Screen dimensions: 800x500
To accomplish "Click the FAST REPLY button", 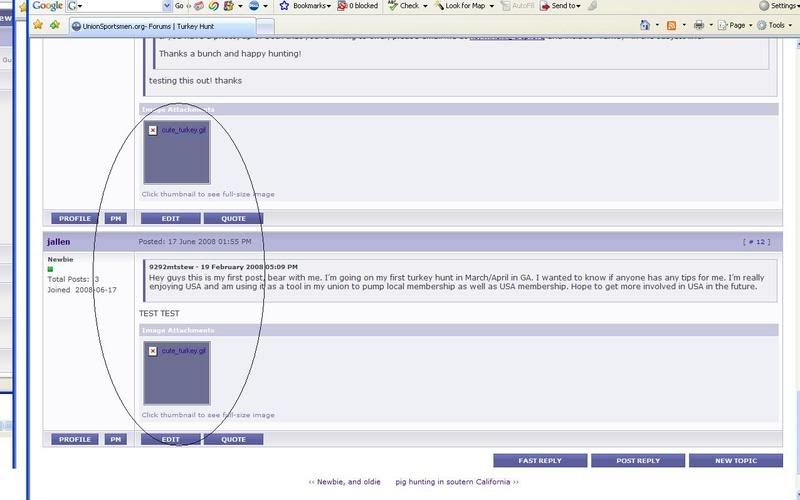I will (x=539, y=461).
